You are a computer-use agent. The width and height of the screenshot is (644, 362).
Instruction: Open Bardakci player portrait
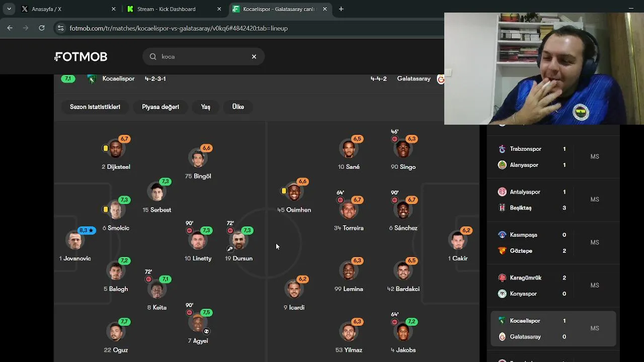pos(403,272)
